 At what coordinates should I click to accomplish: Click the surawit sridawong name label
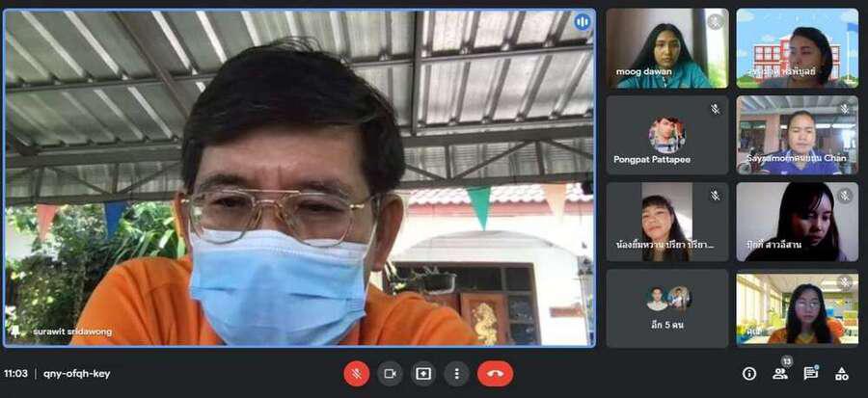72,332
